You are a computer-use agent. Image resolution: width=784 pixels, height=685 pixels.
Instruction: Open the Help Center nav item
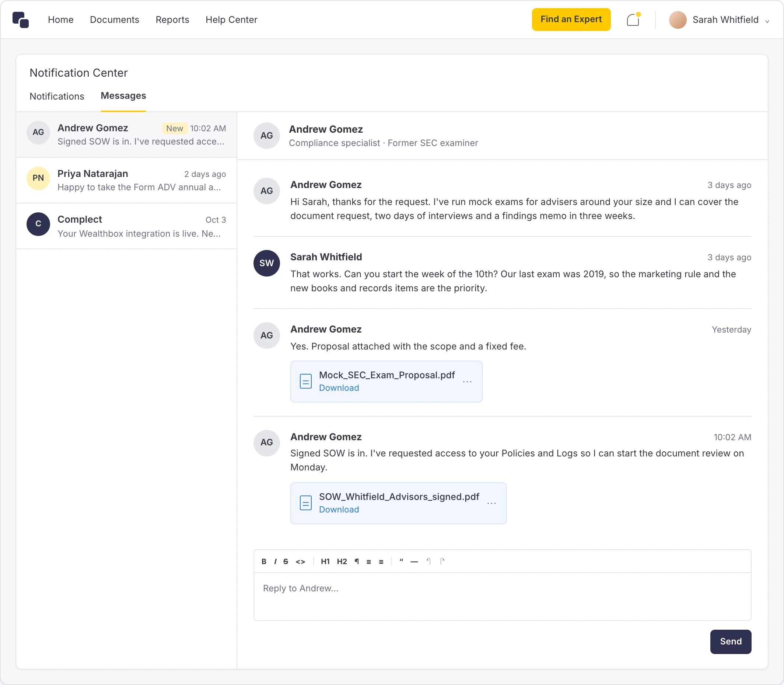pyautogui.click(x=231, y=20)
